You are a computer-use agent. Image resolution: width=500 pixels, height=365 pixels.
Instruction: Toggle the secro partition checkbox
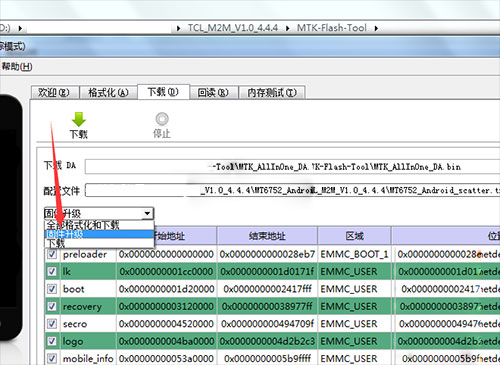pos(52,323)
